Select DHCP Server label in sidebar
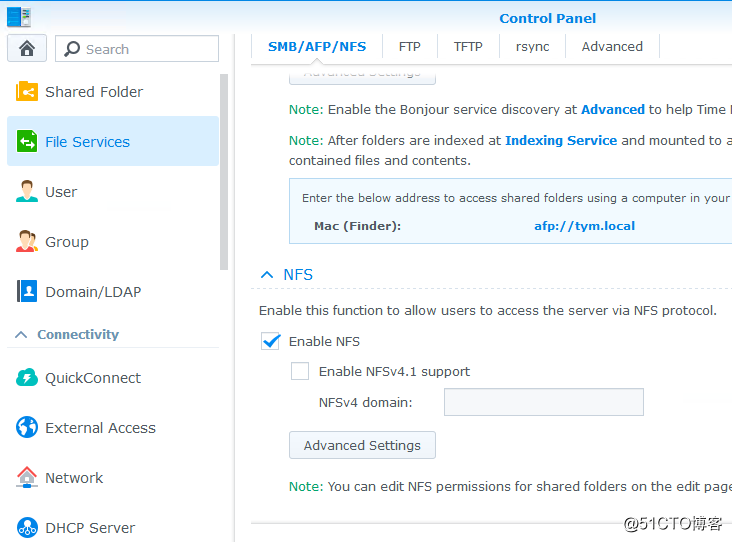This screenshot has height=542, width=732. [90, 528]
